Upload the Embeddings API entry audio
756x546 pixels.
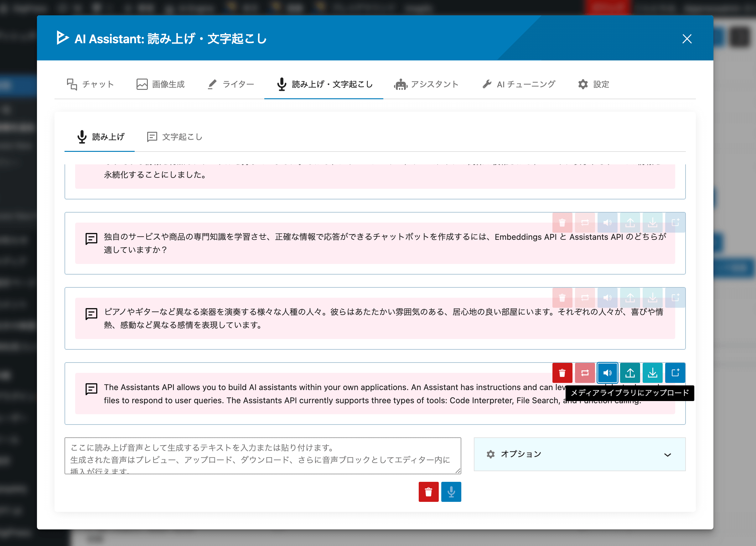pos(630,223)
